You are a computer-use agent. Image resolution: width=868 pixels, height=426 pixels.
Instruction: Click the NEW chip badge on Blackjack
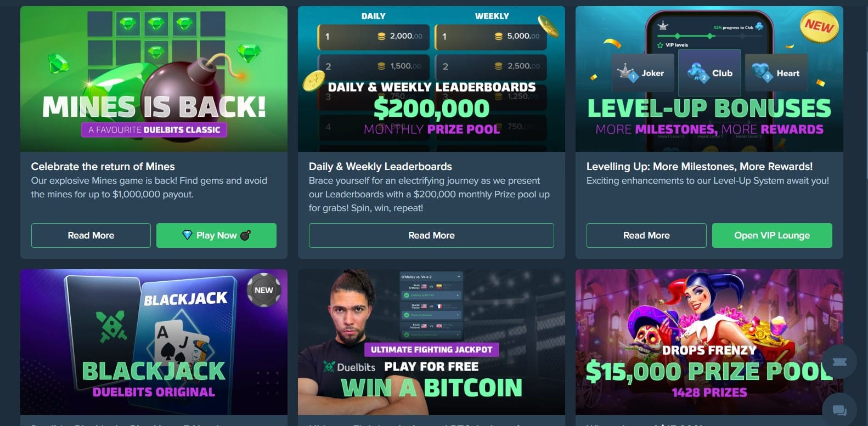tap(264, 290)
